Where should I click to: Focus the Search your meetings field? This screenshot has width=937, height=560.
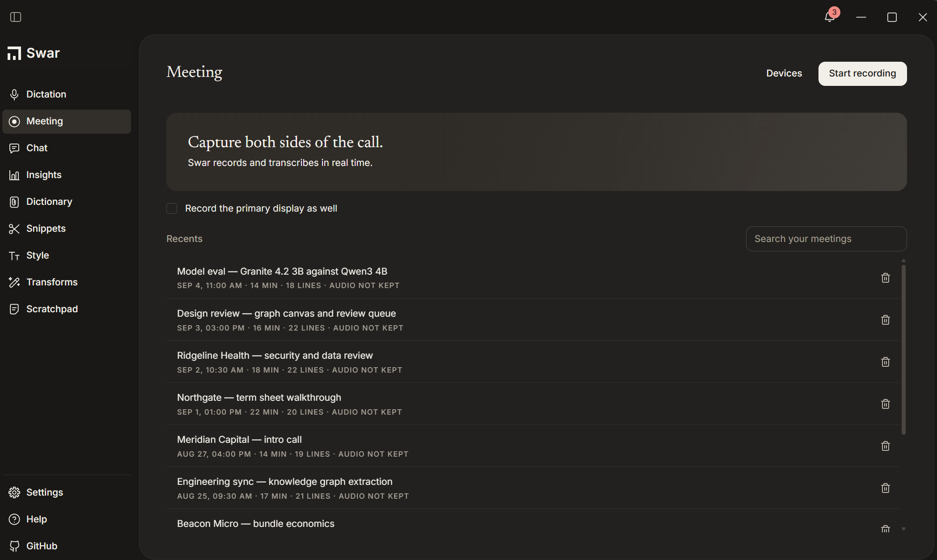pyautogui.click(x=826, y=239)
